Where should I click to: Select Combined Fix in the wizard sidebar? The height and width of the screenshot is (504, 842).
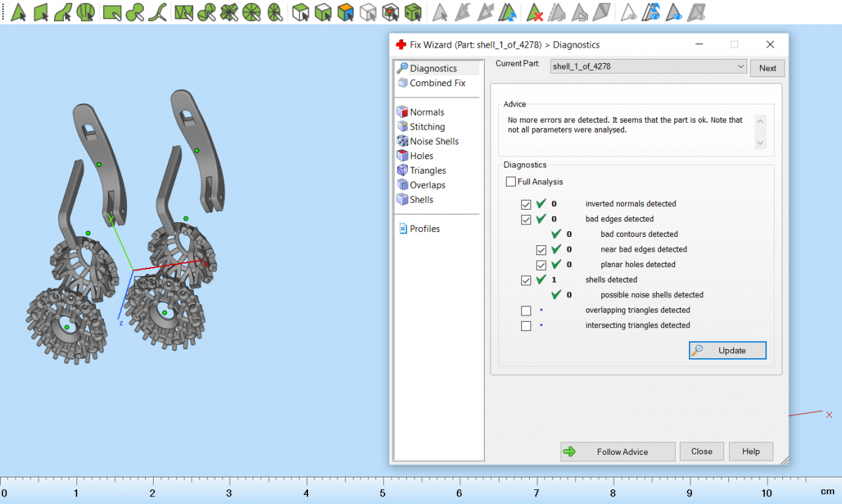(x=436, y=83)
